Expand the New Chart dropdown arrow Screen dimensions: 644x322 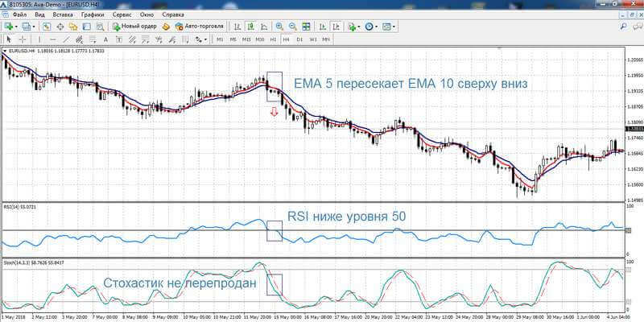click(x=16, y=27)
